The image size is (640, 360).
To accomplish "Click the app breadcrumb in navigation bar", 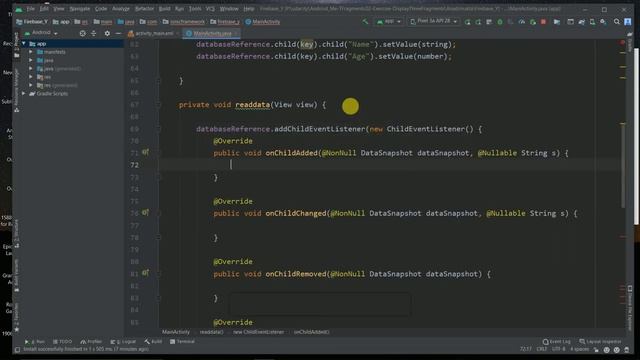I will click(x=61, y=22).
